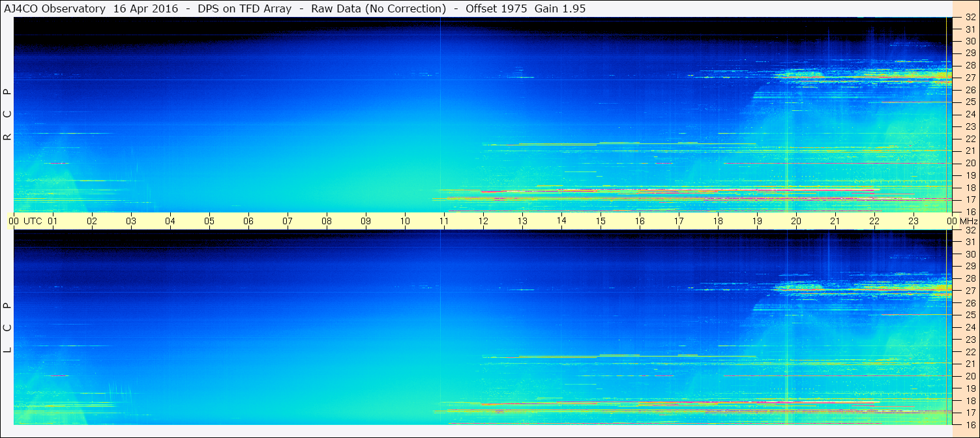The height and width of the screenshot is (438, 980).
Task: Click the AJ4CO Observatory title text
Action: 55,8
